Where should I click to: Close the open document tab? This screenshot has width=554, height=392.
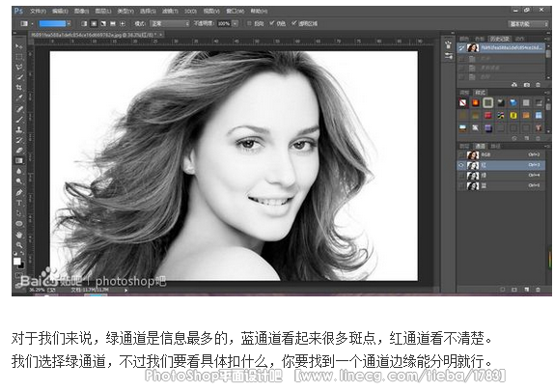click(161, 35)
